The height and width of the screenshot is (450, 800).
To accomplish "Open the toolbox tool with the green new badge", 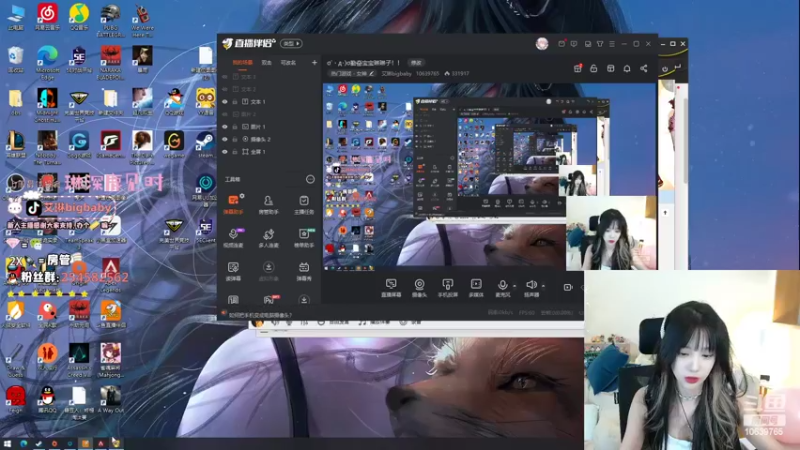I will point(304,238).
